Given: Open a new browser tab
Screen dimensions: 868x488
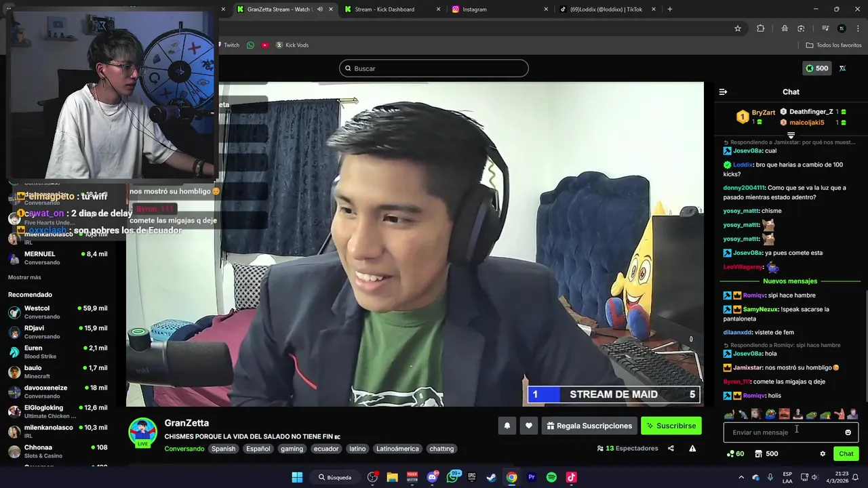Looking at the screenshot, I should (x=670, y=9).
